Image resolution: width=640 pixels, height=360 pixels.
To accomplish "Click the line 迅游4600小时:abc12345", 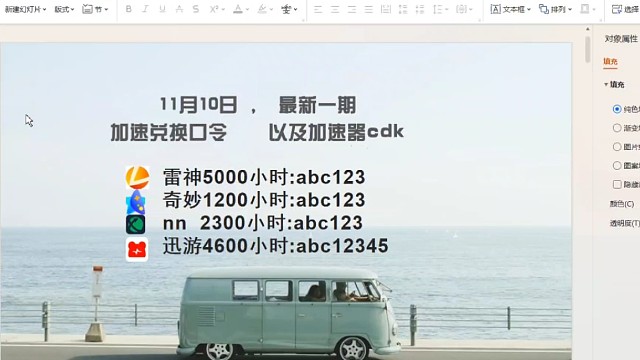I will coord(276,246).
